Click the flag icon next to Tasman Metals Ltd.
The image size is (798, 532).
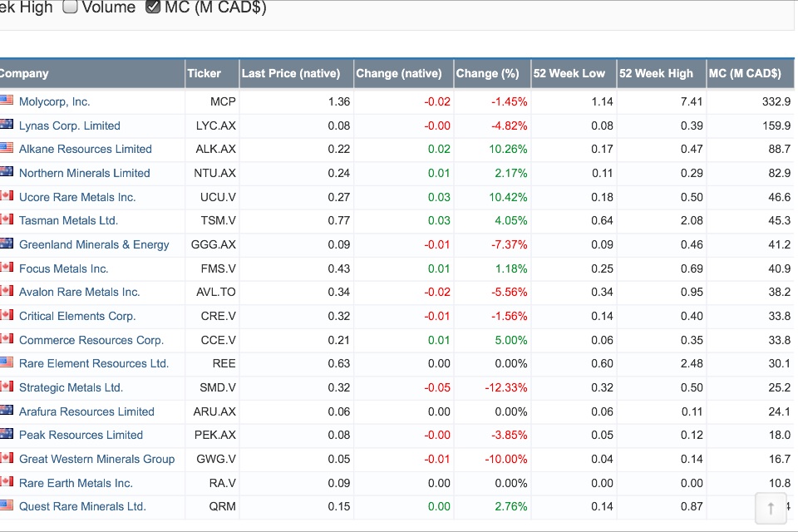point(7,219)
